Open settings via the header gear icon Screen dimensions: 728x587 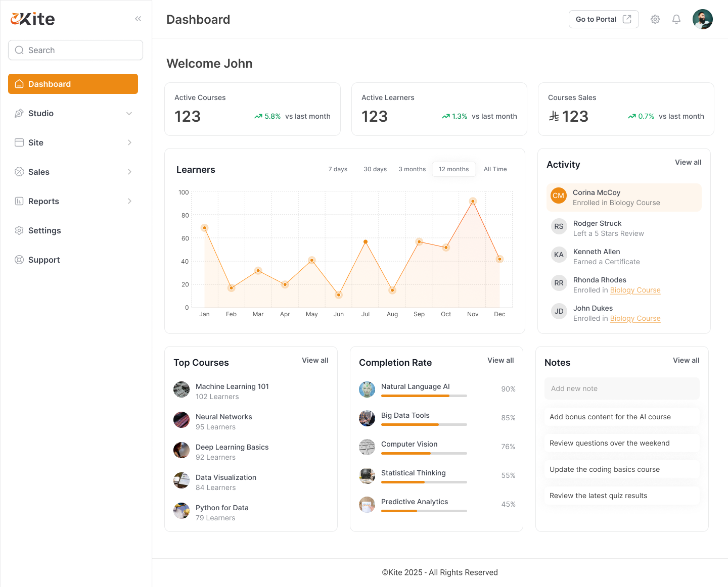point(655,19)
